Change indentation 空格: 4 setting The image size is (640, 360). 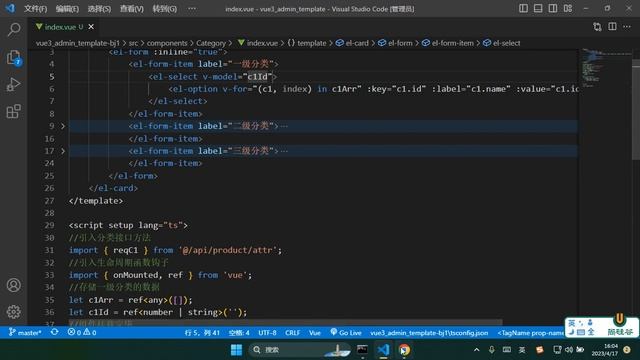(239, 333)
